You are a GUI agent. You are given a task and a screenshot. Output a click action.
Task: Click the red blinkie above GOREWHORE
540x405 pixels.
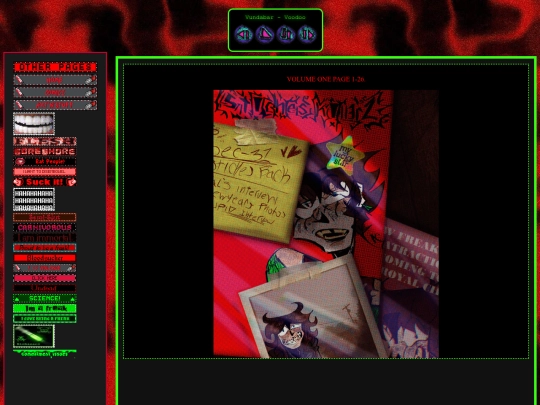click(x=45, y=141)
